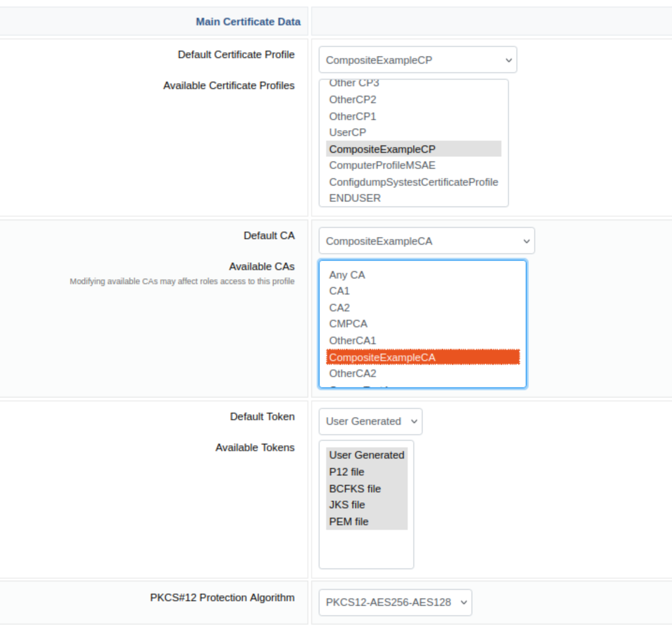Image resolution: width=672 pixels, height=634 pixels.
Task: Select CompositeExampleCP in profiles list
Action: (382, 149)
